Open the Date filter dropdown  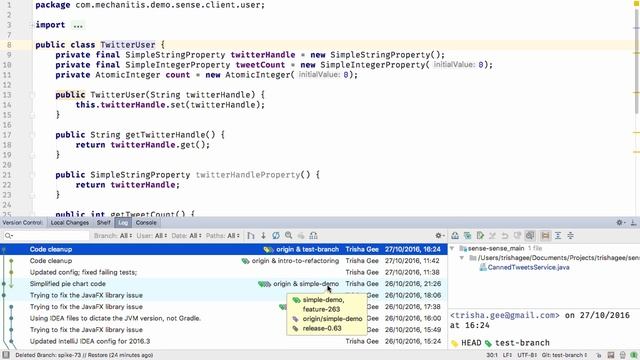pos(187,236)
